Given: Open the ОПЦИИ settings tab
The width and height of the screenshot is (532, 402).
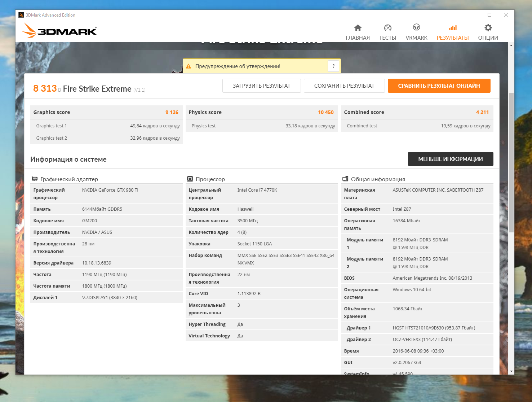Looking at the screenshot, I should click(x=488, y=32).
